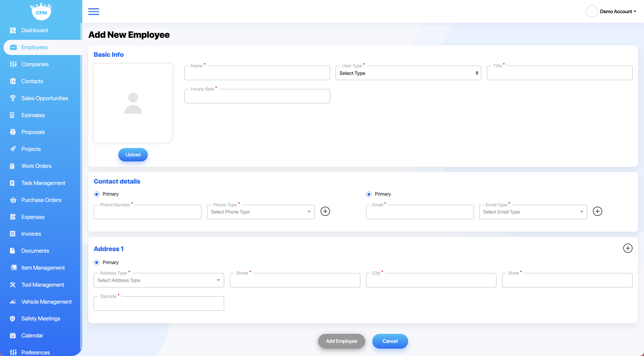The image size is (644, 356).
Task: Click the Add Employee button
Action: (341, 341)
